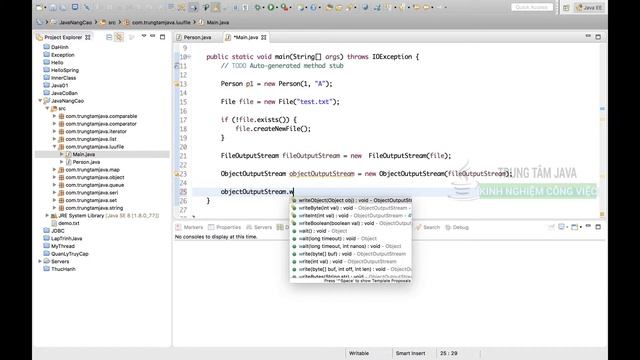Close the Project Explorer view tab

pyautogui.click(x=88, y=37)
